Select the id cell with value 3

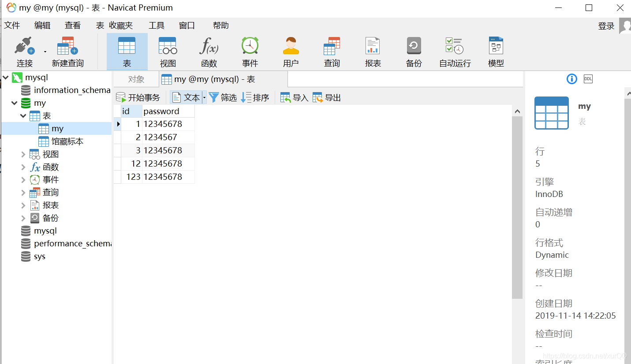131,150
